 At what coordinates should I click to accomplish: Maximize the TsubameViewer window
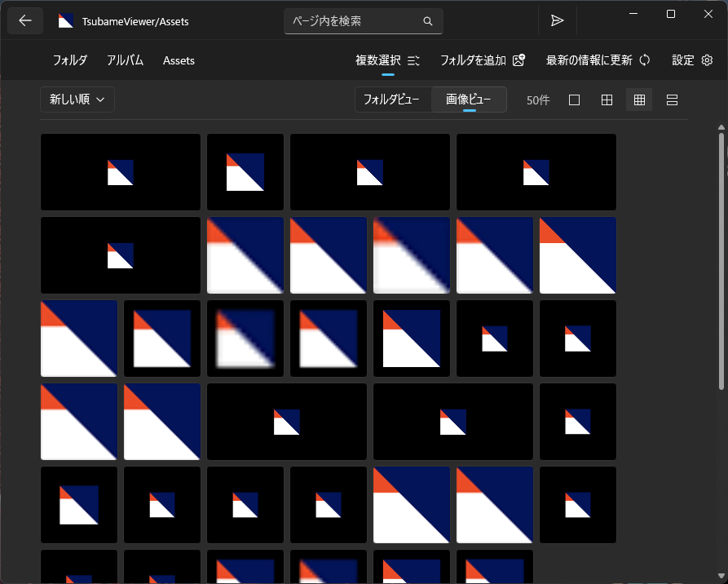pos(671,14)
